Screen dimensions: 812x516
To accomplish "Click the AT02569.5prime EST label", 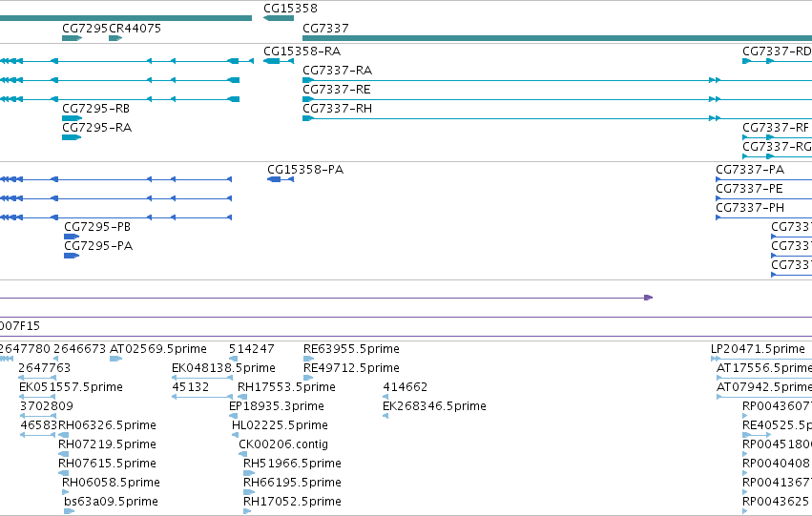I will pyautogui.click(x=158, y=348).
